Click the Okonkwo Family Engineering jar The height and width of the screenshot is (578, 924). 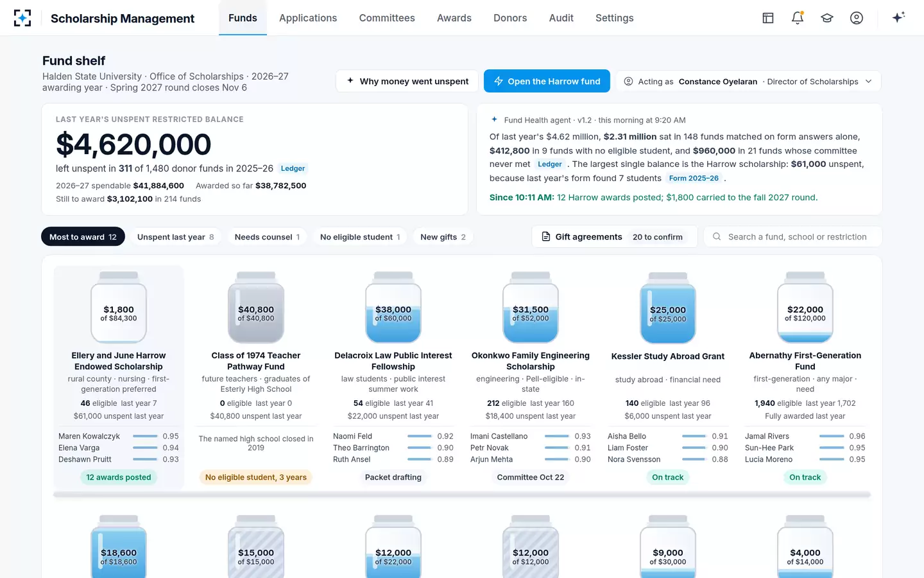531,308
